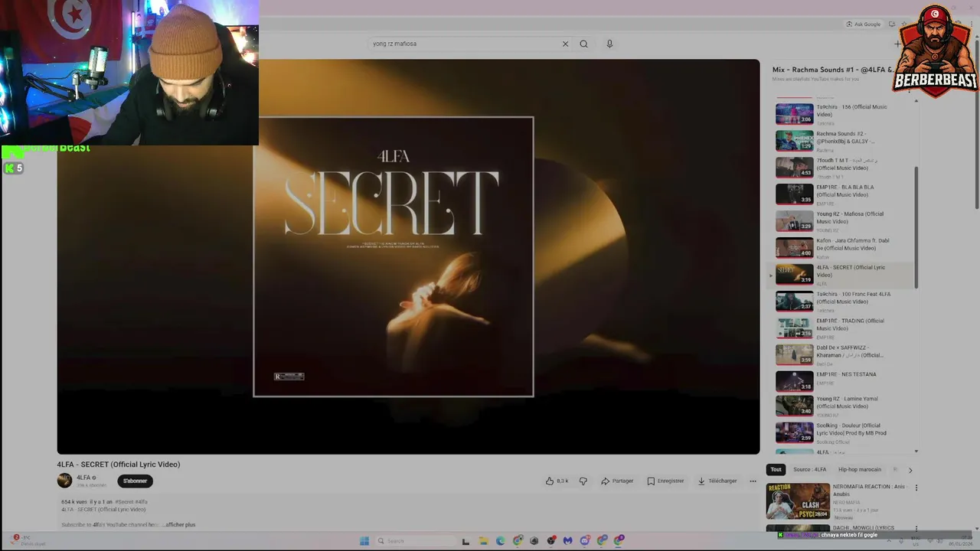Click the video title 4LFA - SECRET (Official Lyric Video)
The width and height of the screenshot is (980, 551).
point(119,465)
